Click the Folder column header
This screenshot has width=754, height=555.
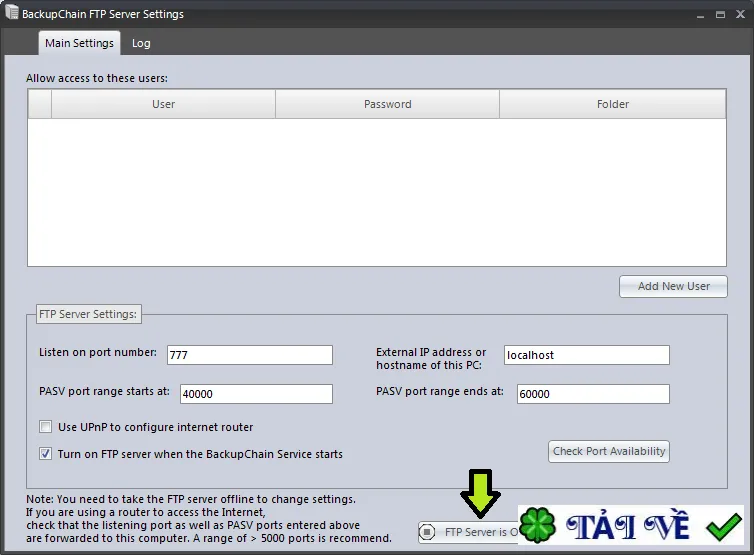coord(613,104)
